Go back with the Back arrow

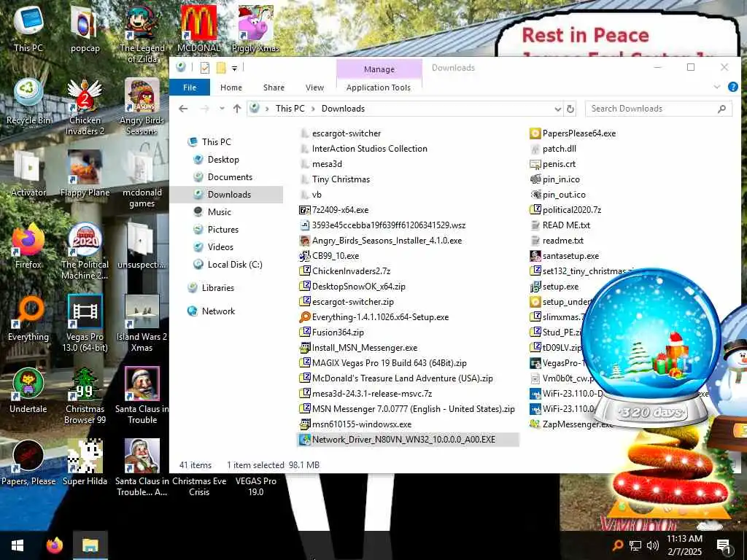click(x=183, y=109)
